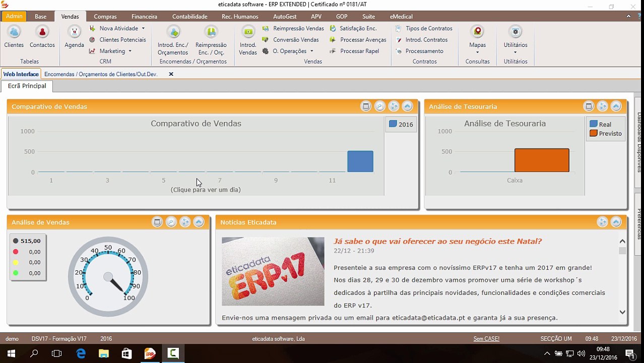Open Introd. Vendas icon
This screenshot has width=644, height=363.
point(248,41)
